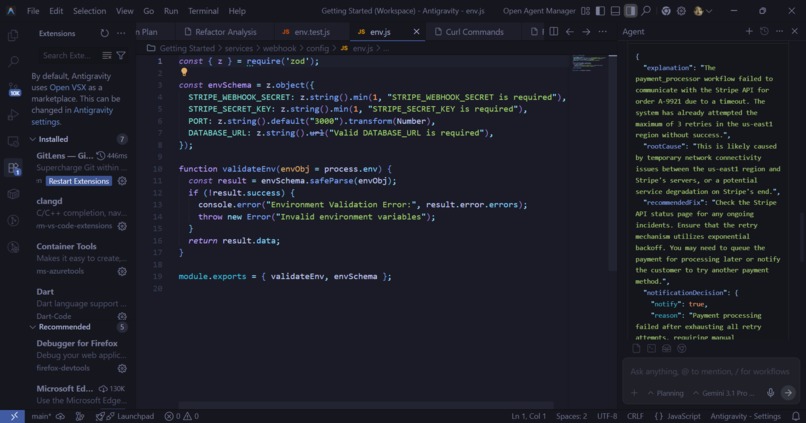Viewport: 806px width, 423px height.
Task: Close the Agent panel
Action: point(795,31)
